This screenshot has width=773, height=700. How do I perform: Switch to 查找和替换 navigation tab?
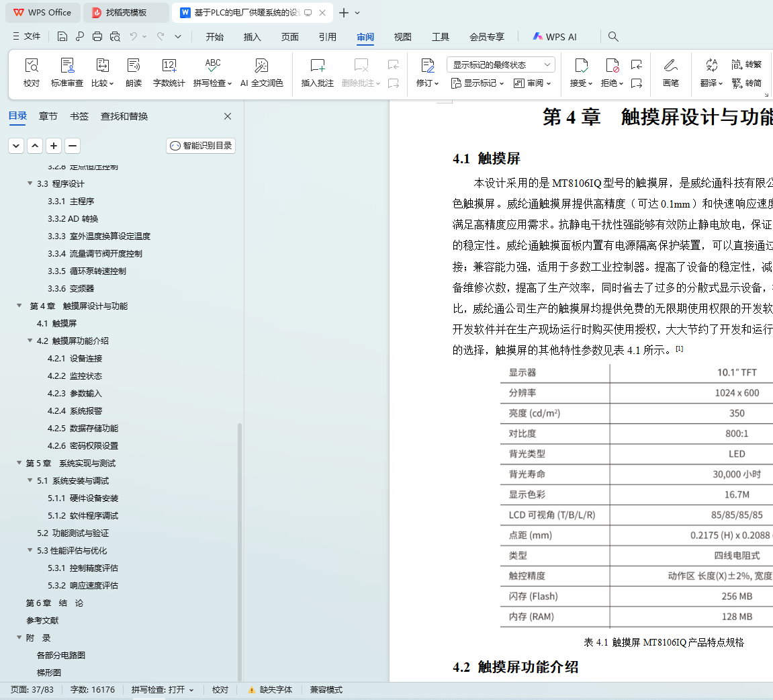coord(124,116)
